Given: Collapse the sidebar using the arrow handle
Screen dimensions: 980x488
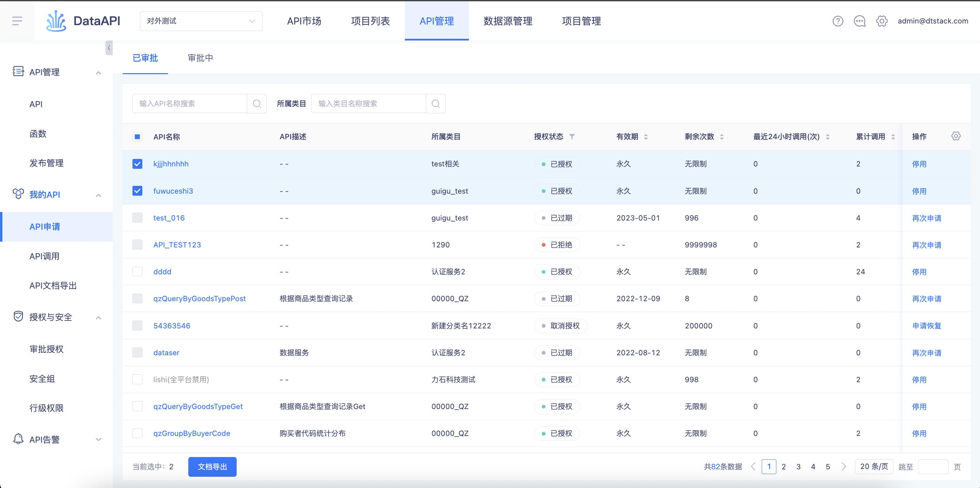Looking at the screenshot, I should 109,48.
